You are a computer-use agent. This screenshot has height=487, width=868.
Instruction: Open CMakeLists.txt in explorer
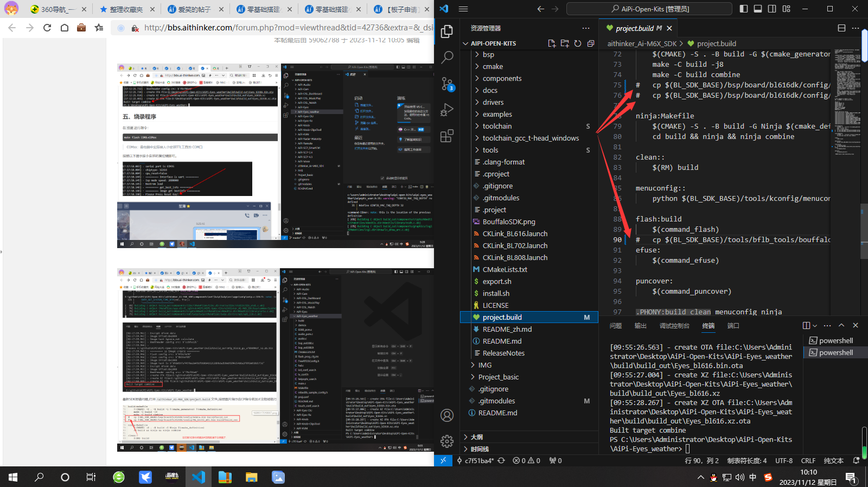[529, 269]
